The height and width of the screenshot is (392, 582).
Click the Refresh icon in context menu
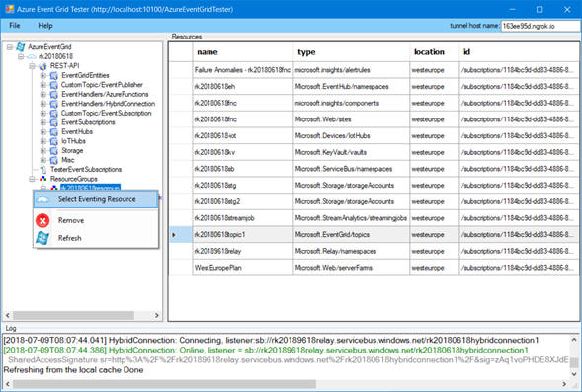pyautogui.click(x=42, y=238)
